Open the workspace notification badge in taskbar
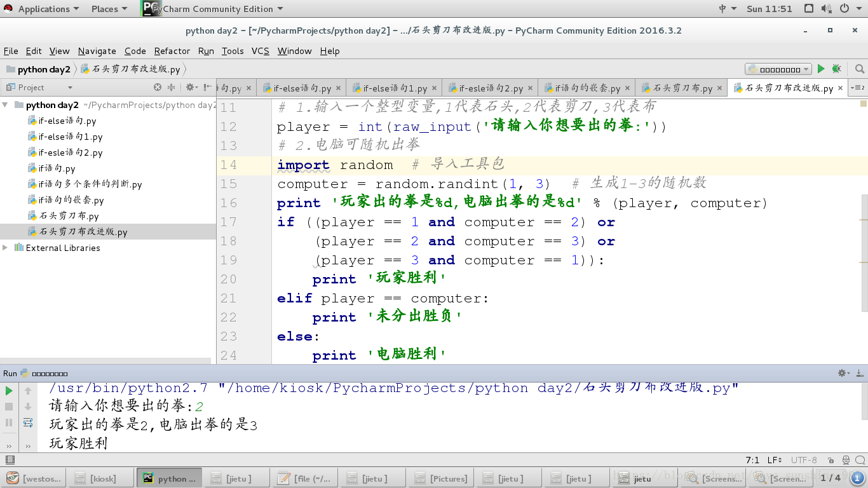868x488 pixels. pos(858,478)
